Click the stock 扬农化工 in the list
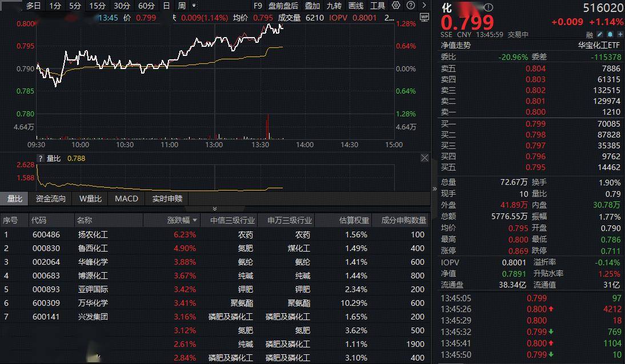 pos(94,234)
